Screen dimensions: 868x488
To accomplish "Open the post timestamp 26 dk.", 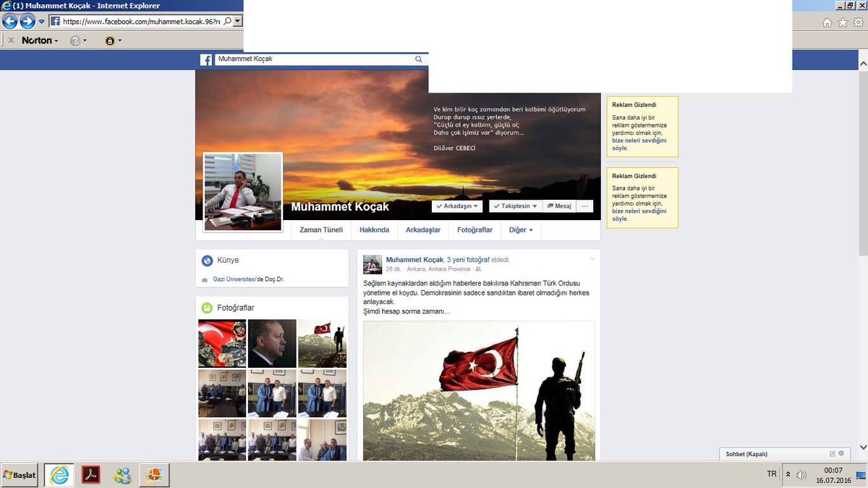I will pos(393,269).
